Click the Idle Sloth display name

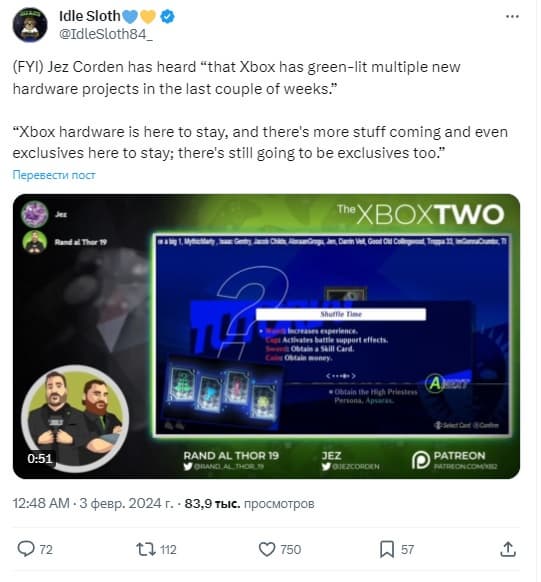(89, 16)
